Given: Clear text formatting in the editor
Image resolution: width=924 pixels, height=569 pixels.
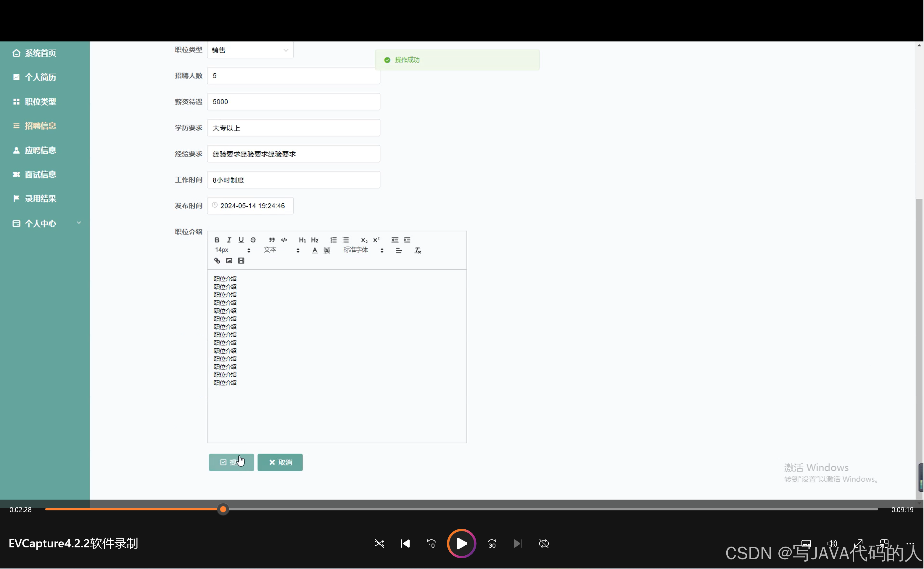Looking at the screenshot, I should click(417, 250).
